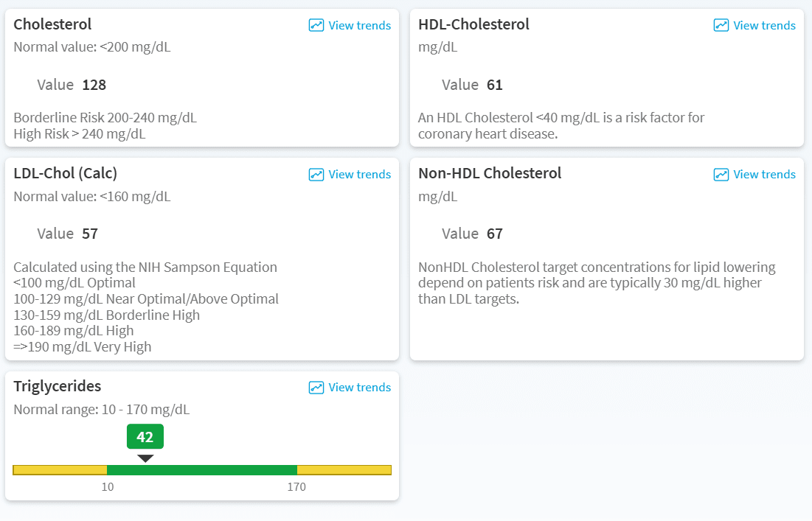Click the green normal-range segment of Triglycerides bar

202,470
